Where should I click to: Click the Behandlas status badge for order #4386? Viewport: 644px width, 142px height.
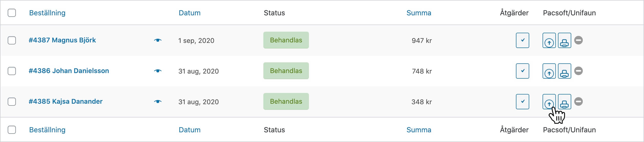(x=286, y=71)
